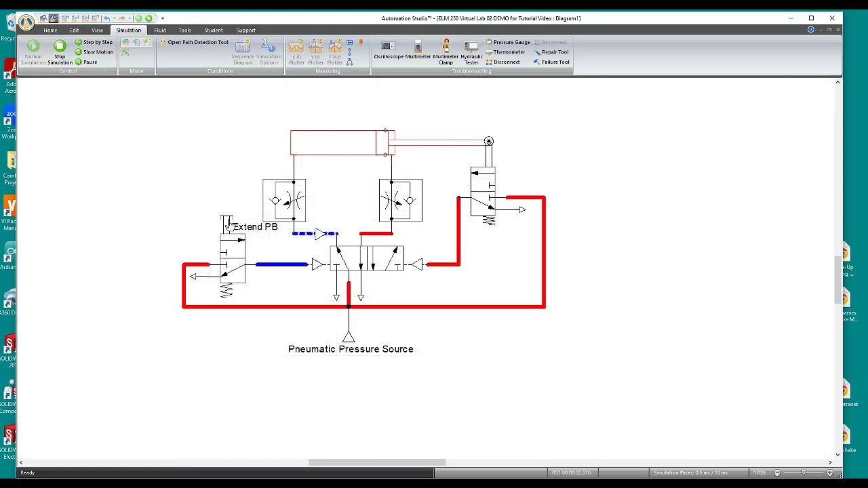Select the Multimeter instrument
The image size is (868, 488).
[418, 51]
